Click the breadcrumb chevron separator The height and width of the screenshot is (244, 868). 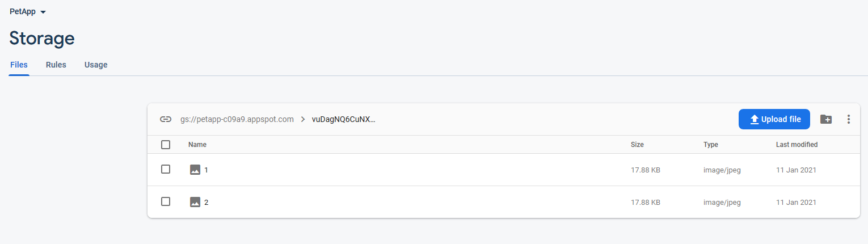tap(303, 119)
